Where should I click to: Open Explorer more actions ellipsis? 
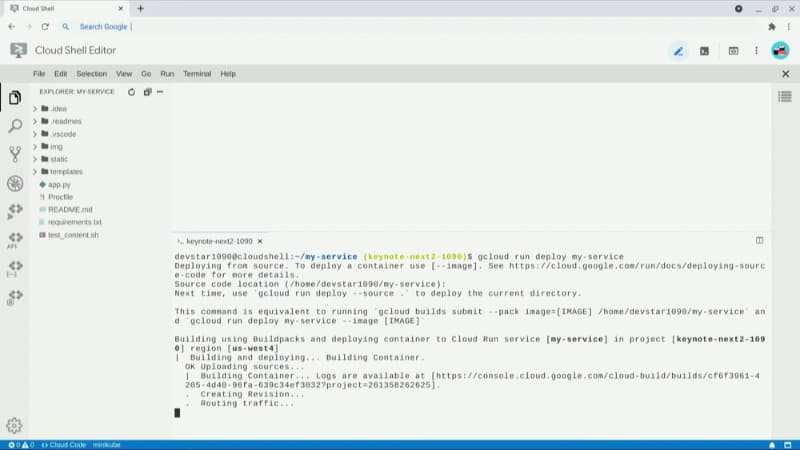(x=160, y=92)
